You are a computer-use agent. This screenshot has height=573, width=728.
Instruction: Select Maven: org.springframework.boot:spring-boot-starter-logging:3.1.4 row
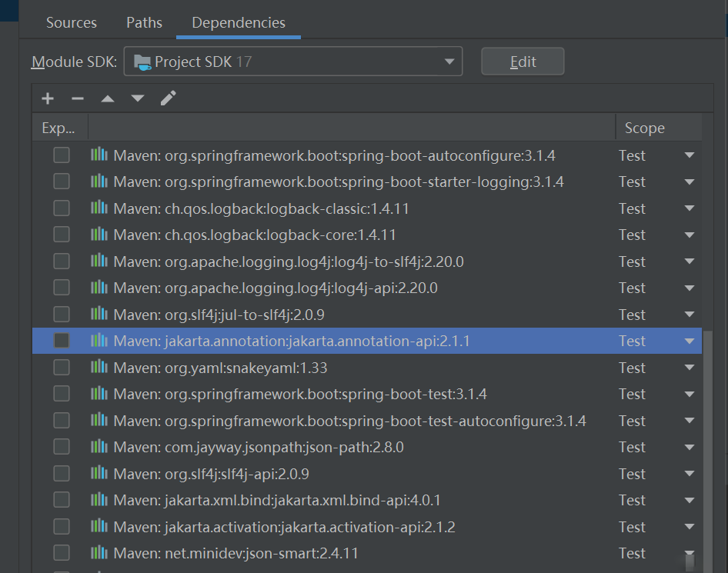tap(367, 182)
